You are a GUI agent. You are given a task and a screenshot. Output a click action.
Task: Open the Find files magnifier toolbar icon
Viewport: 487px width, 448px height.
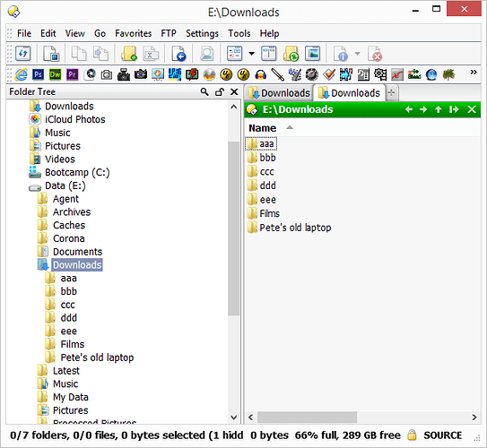coord(207,54)
